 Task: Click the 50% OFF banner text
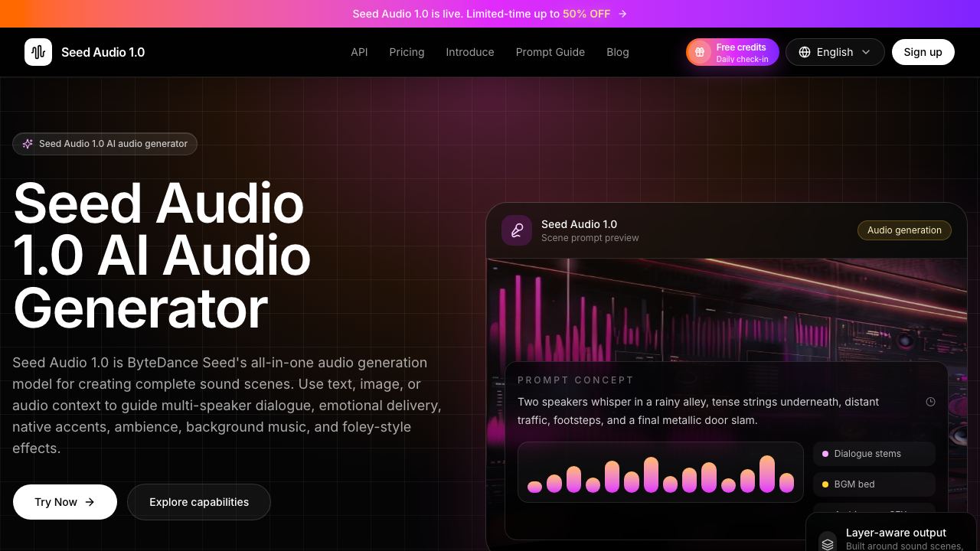586,14
